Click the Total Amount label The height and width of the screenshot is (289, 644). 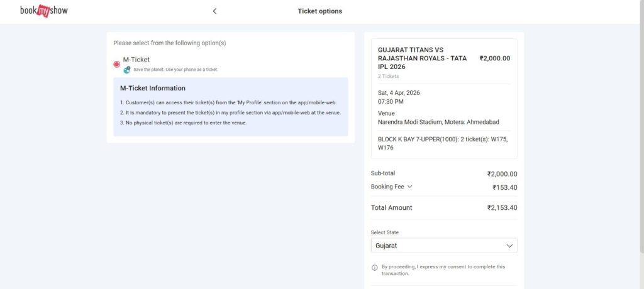391,208
